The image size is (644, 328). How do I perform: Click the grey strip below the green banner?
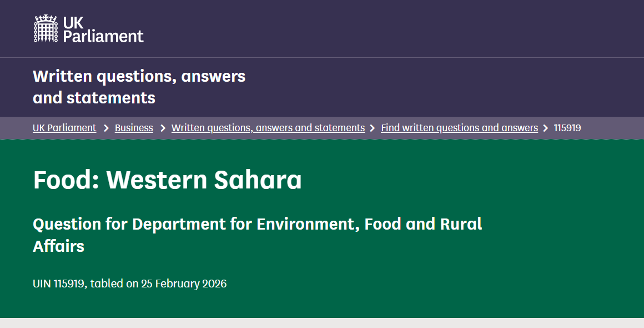[322, 323]
